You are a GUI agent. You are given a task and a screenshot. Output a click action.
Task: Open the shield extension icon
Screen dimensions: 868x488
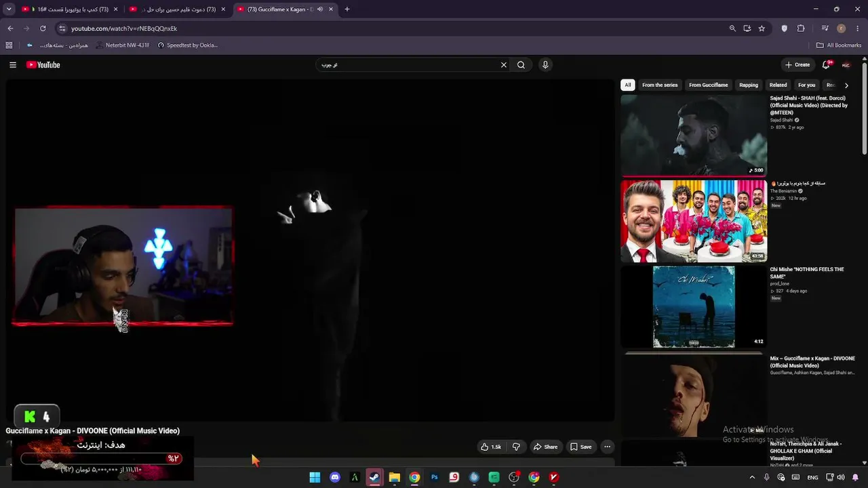coord(785,28)
